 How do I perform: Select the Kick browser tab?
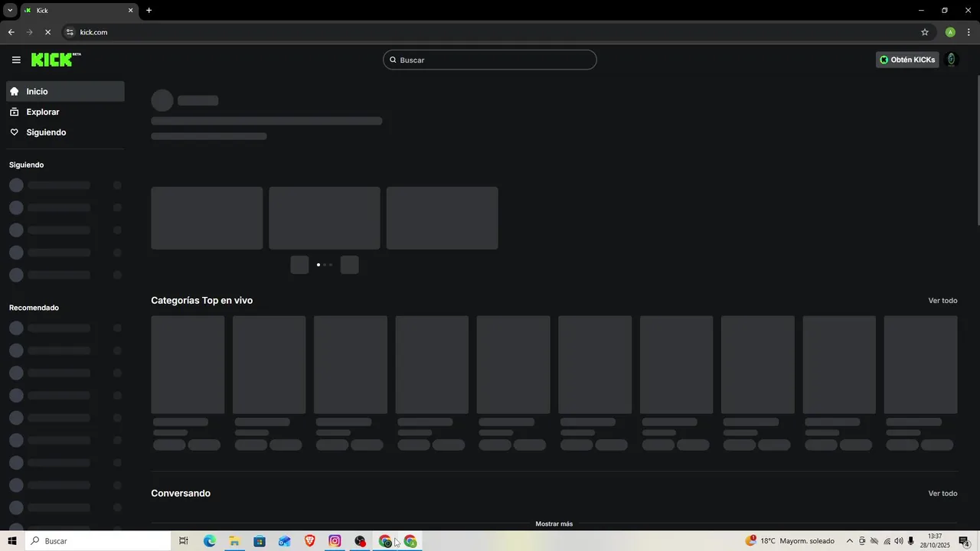pos(79,11)
